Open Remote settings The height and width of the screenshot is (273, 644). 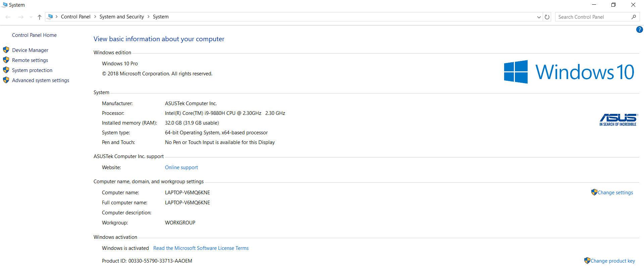tap(30, 60)
